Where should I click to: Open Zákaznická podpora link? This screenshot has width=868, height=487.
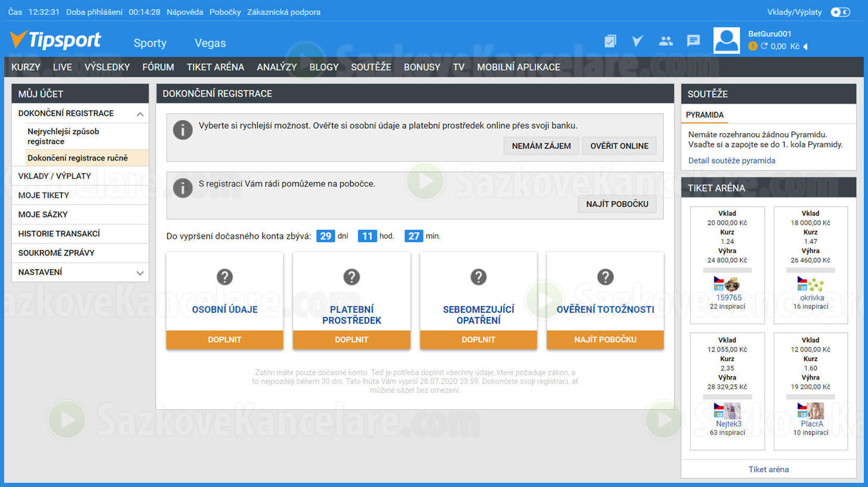[x=284, y=12]
